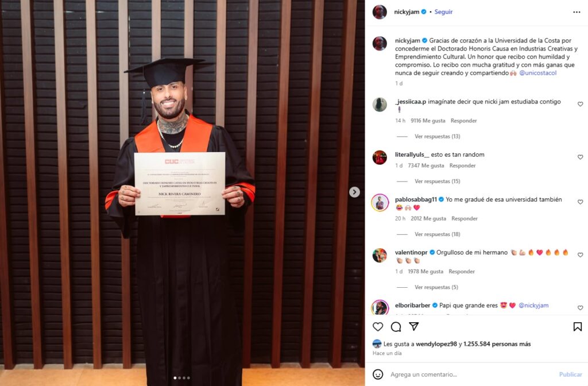This screenshot has width=588, height=386.
Task: Select the third carousel dot indicator
Action: pyautogui.click(x=184, y=378)
